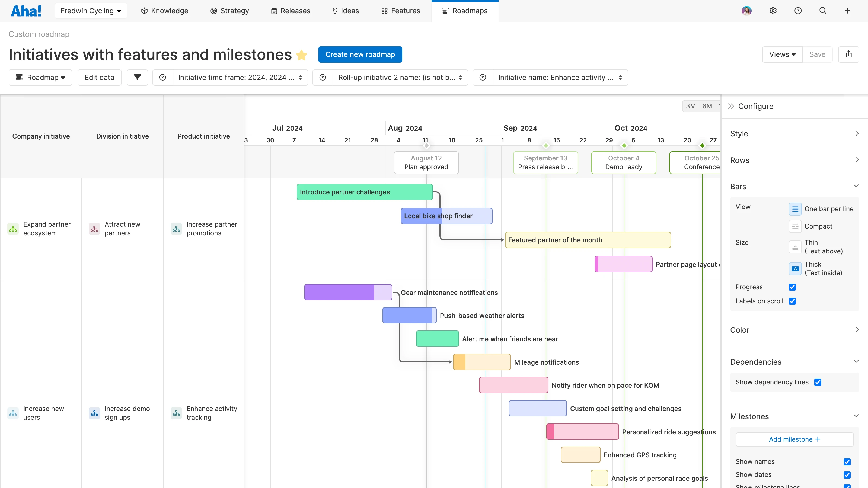This screenshot has height=488, width=868.
Task: Select the Thin (Text above) size icon
Action: pyautogui.click(x=795, y=247)
